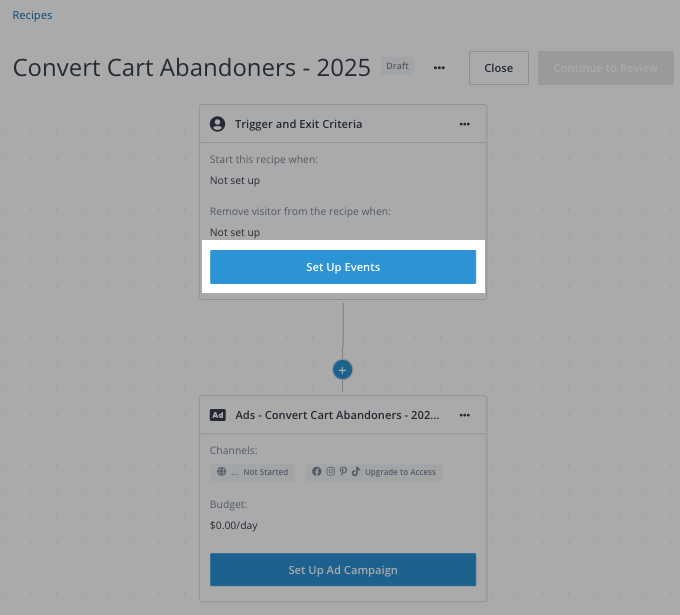
Task: Click the Pinterest channel icon
Action: 343,471
